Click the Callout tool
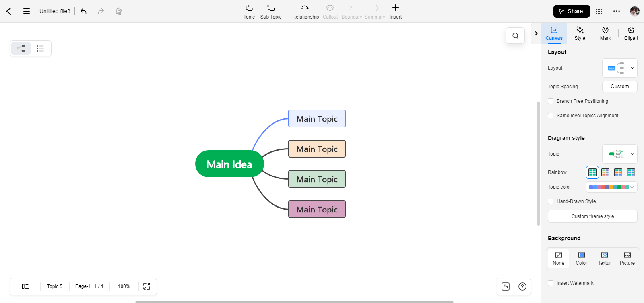 pyautogui.click(x=330, y=12)
